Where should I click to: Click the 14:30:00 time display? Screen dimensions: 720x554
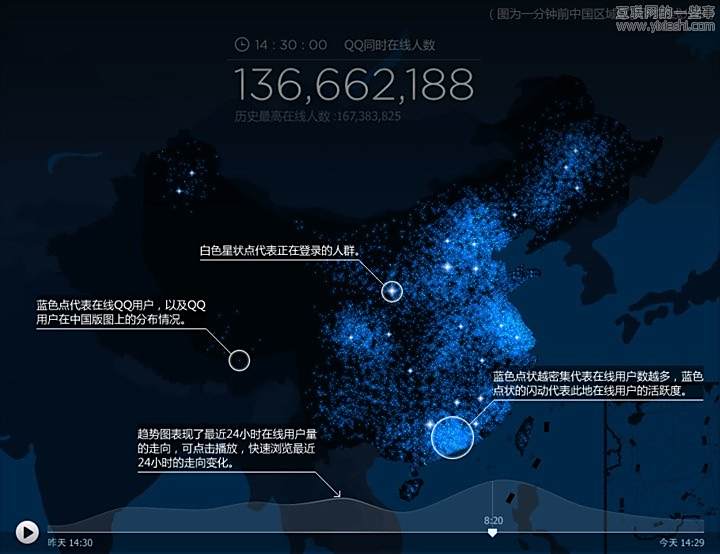[x=291, y=45]
